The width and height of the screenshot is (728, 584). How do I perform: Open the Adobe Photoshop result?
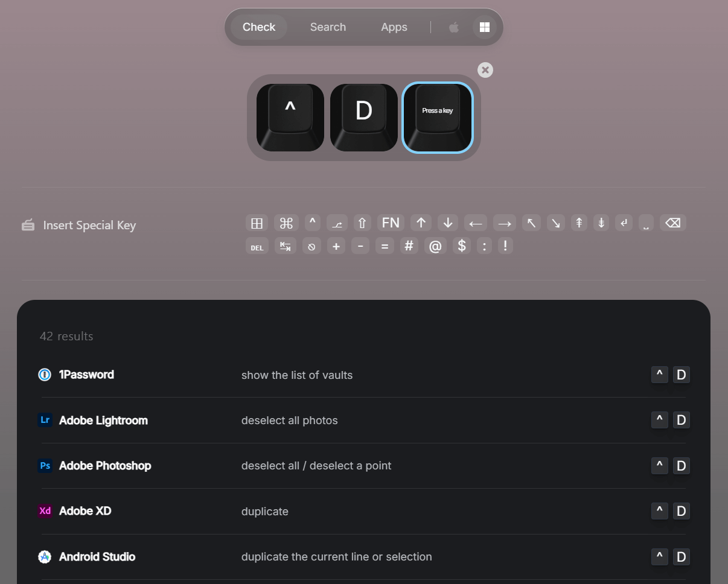coord(364,466)
